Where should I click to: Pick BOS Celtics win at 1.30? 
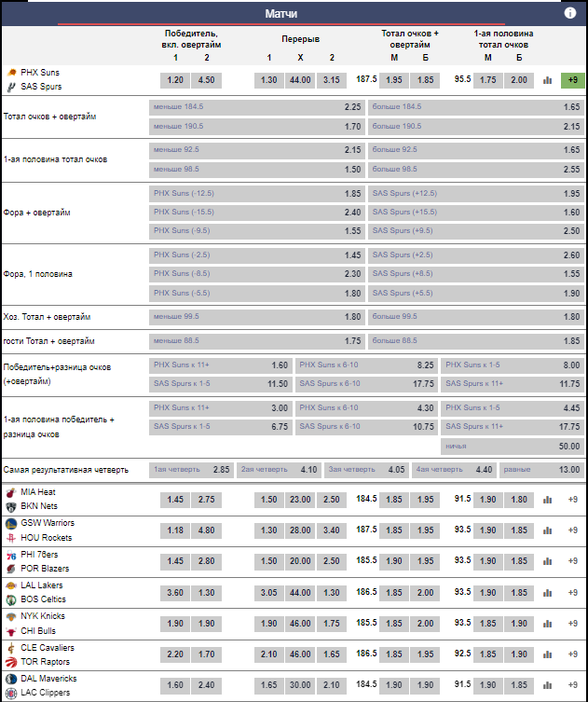pyautogui.click(x=207, y=592)
